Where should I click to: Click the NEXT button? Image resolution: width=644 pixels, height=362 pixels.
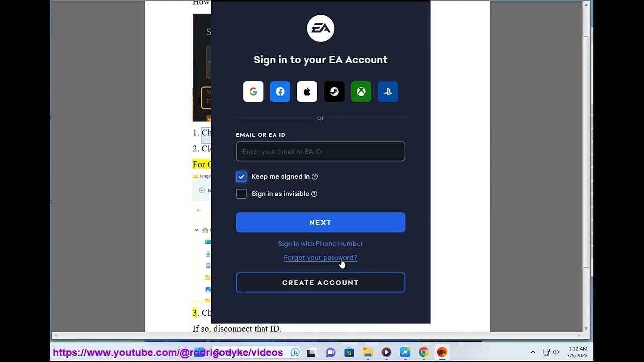pyautogui.click(x=320, y=222)
